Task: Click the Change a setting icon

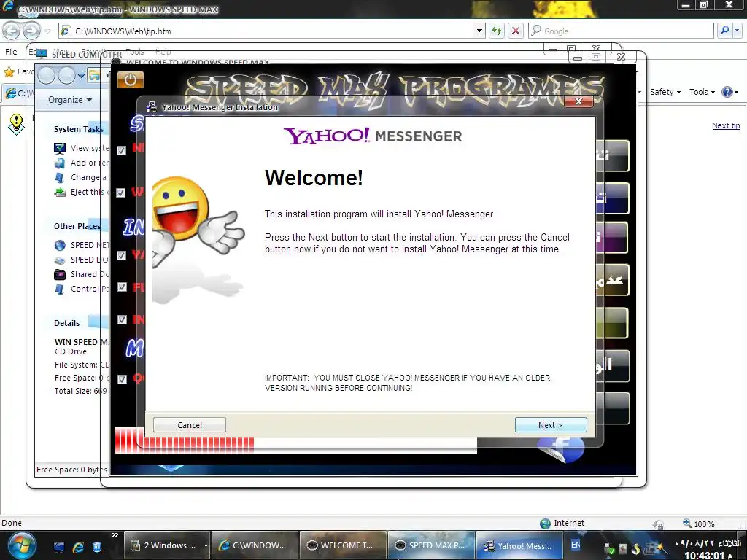Action: tap(60, 178)
